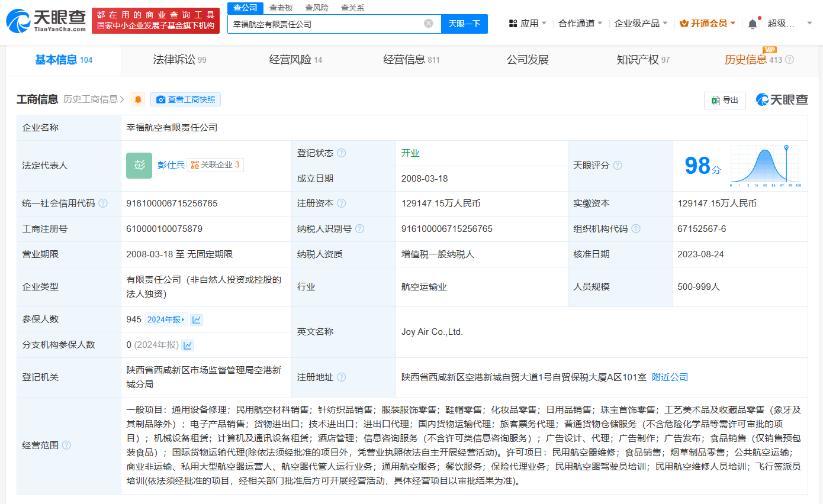
Task: Click the 天眼一下 search button
Action: [x=464, y=24]
